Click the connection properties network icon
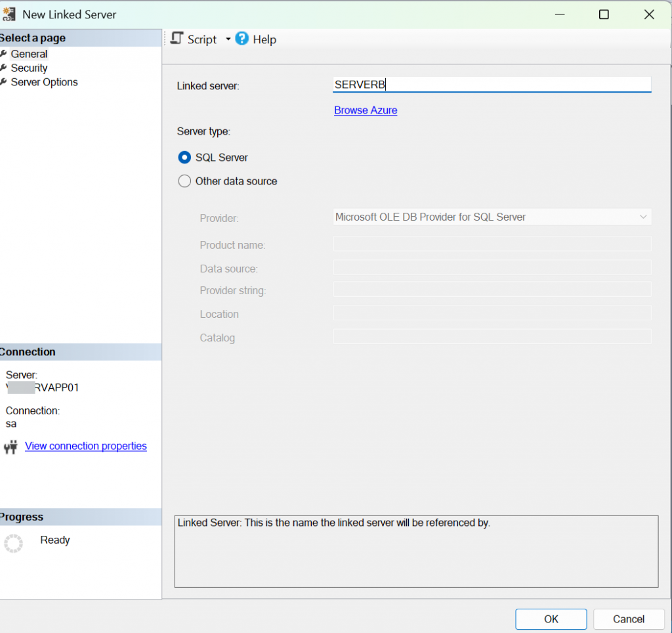 (x=10, y=447)
